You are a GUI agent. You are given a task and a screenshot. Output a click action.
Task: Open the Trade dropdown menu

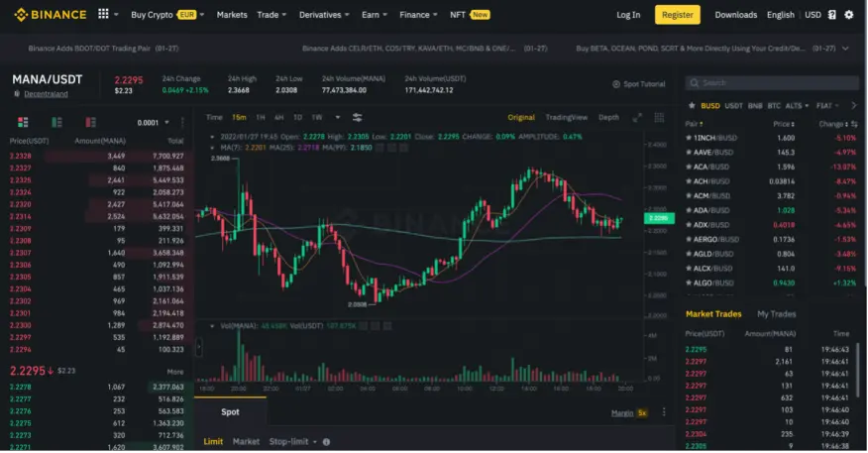[271, 15]
